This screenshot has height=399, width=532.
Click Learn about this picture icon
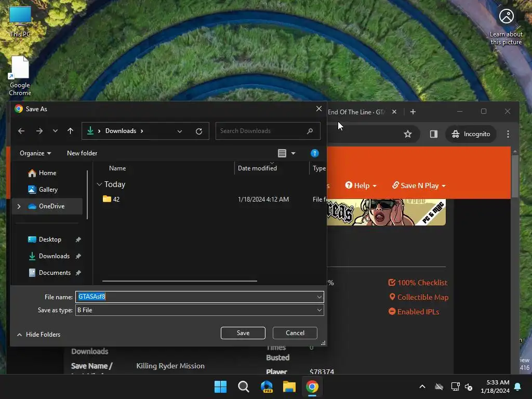point(506,27)
